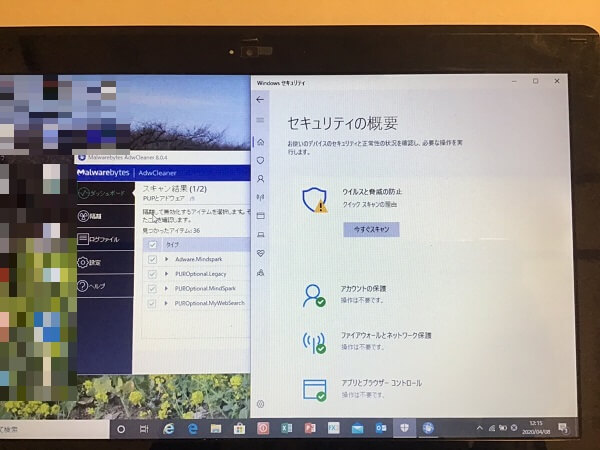Open 設定 settings in AdwCleaner sidebar
The image size is (600, 450).
[x=105, y=262]
